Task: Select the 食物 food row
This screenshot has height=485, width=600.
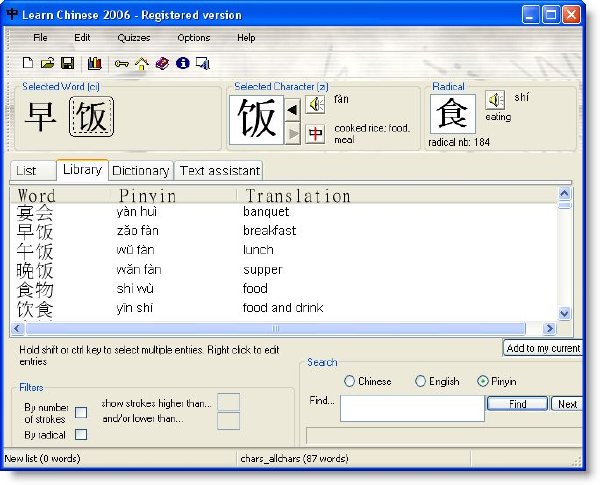Action: tap(284, 289)
